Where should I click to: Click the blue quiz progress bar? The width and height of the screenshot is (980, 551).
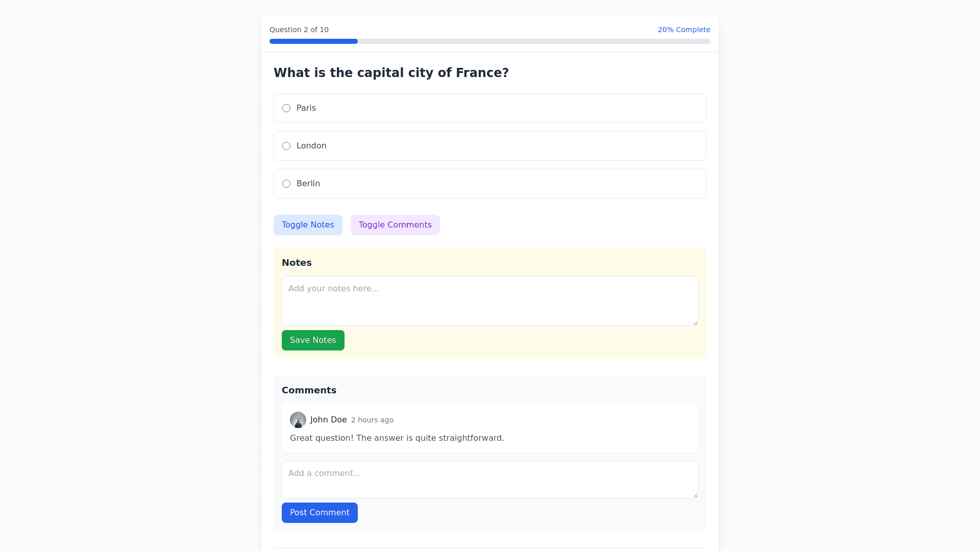313,41
